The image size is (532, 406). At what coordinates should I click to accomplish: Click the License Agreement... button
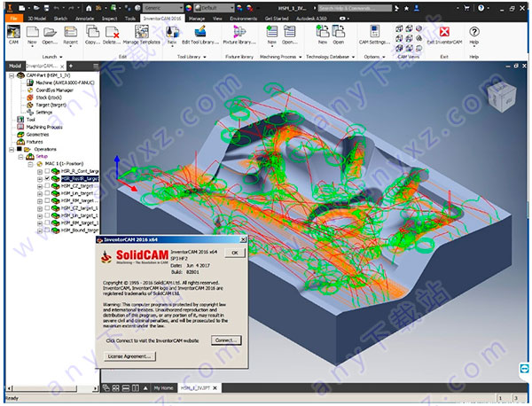(x=129, y=356)
